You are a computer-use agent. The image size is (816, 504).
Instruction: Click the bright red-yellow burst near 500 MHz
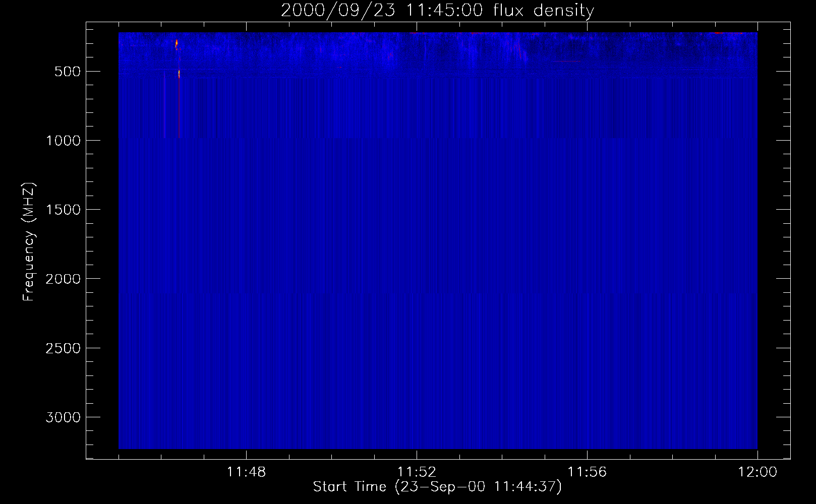(x=179, y=74)
